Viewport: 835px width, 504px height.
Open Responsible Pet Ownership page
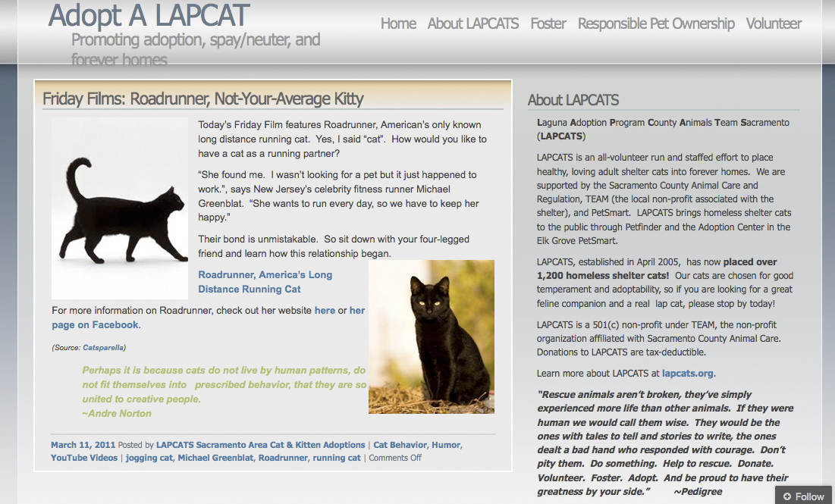[656, 23]
